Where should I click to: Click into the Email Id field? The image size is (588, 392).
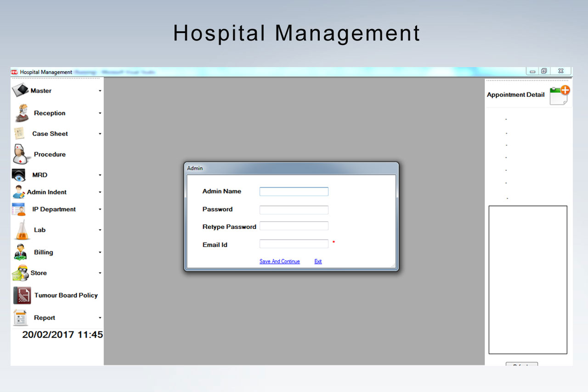[294, 244]
